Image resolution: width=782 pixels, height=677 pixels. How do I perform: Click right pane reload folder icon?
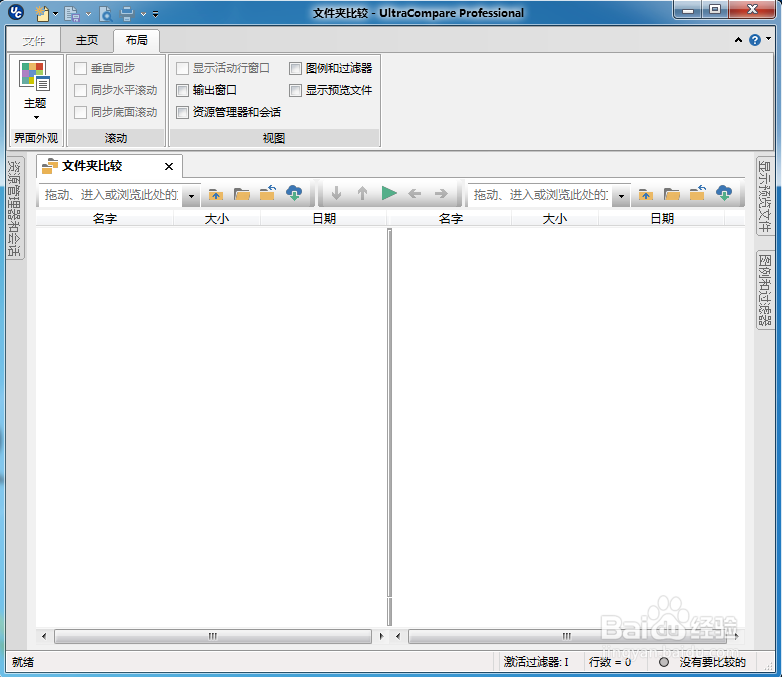(698, 193)
